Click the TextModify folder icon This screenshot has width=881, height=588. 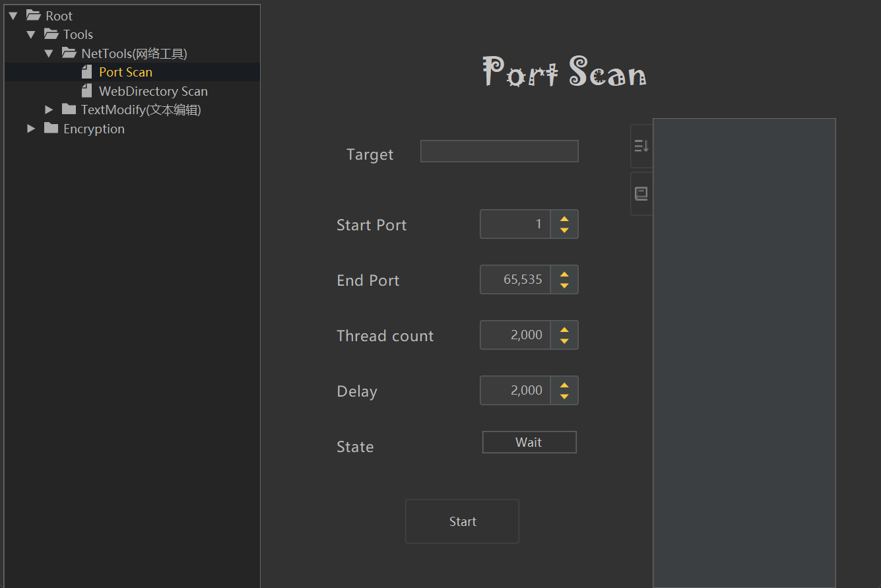(69, 110)
